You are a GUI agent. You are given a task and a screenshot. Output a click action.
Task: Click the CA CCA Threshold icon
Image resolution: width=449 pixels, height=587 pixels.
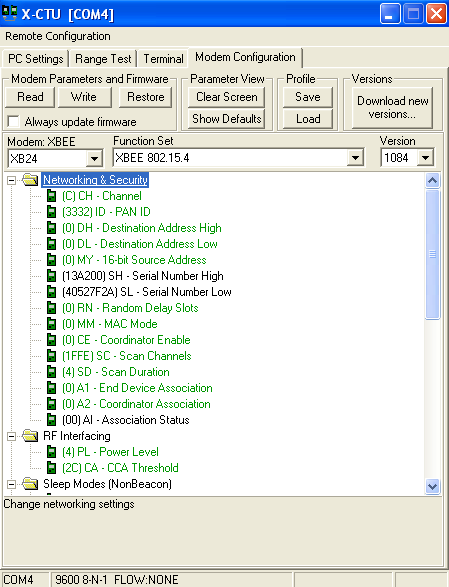pyautogui.click(x=51, y=468)
